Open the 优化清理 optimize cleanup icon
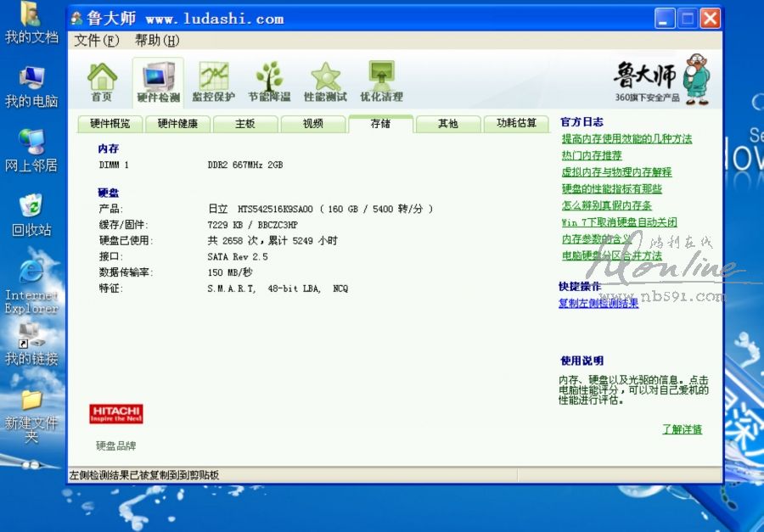 [x=381, y=81]
